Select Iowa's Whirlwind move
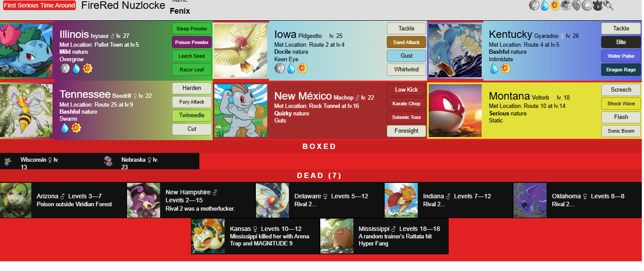Screen dimensions: 644x271 (407, 70)
